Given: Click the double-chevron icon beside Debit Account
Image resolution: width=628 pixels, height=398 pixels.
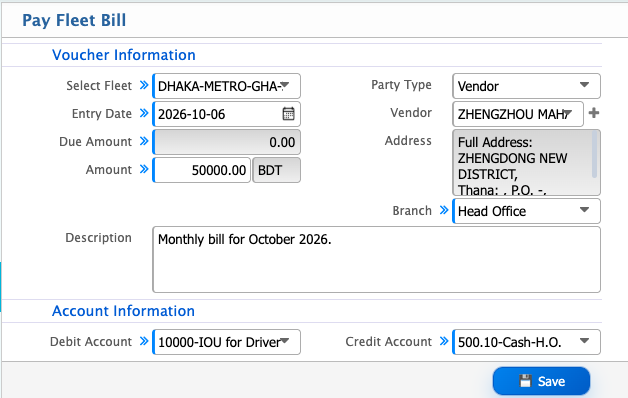Looking at the screenshot, I should (144, 341).
